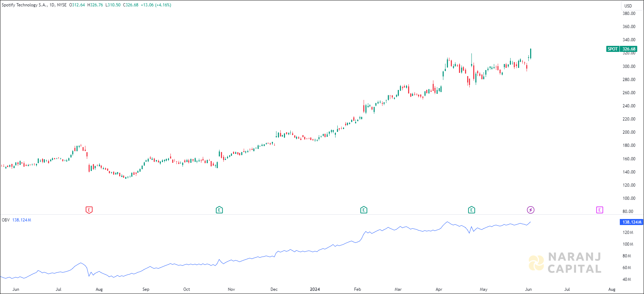Click the 60M OBV axis label
This screenshot has width=644, height=294.
627,268
